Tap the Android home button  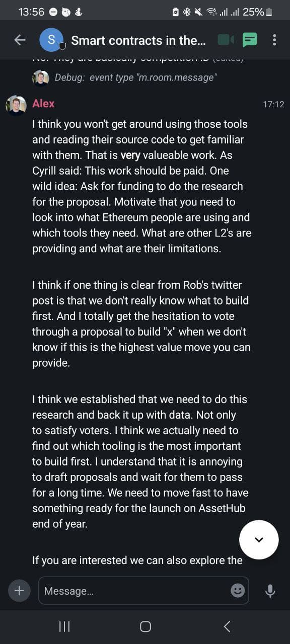pos(146,626)
